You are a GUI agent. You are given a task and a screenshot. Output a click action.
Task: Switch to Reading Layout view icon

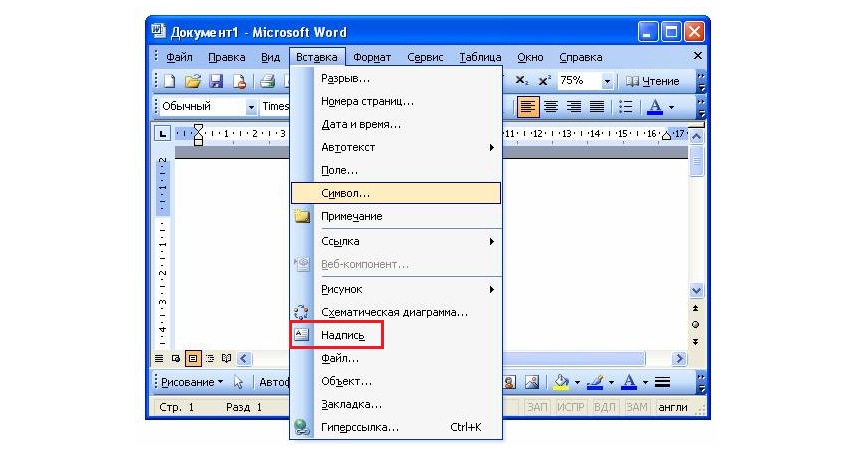[227, 359]
